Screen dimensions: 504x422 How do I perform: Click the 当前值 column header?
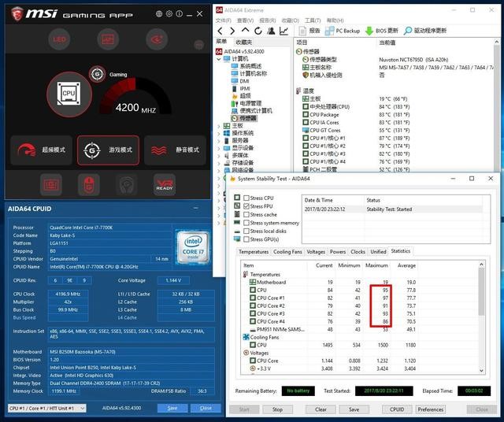pos(387,43)
